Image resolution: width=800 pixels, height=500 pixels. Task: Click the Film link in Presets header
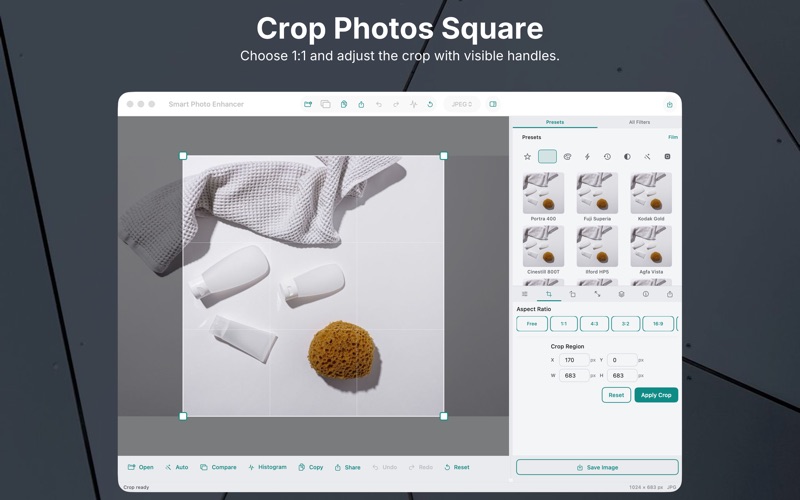click(673, 137)
